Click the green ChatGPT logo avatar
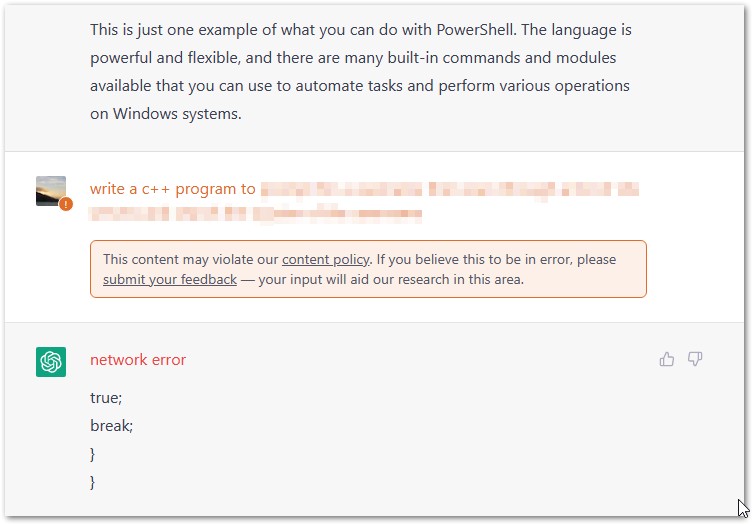The width and height of the screenshot is (753, 525). [x=51, y=362]
